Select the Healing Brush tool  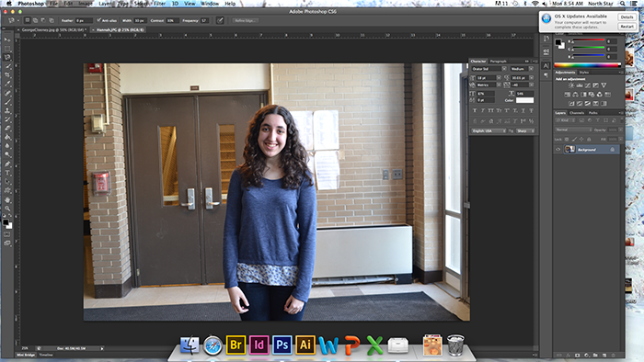coord(7,93)
